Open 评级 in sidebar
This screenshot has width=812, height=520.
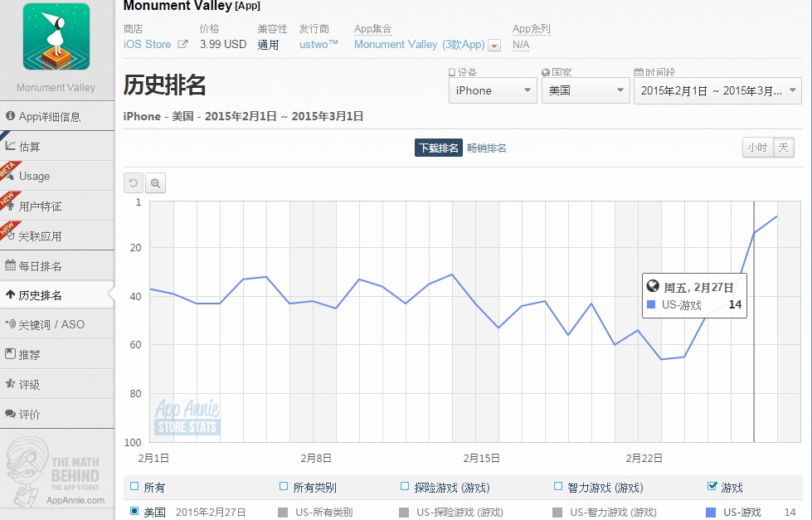coord(57,384)
